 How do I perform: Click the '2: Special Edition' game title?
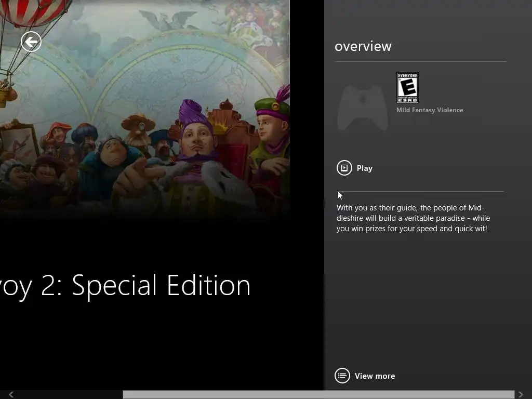[145, 286]
